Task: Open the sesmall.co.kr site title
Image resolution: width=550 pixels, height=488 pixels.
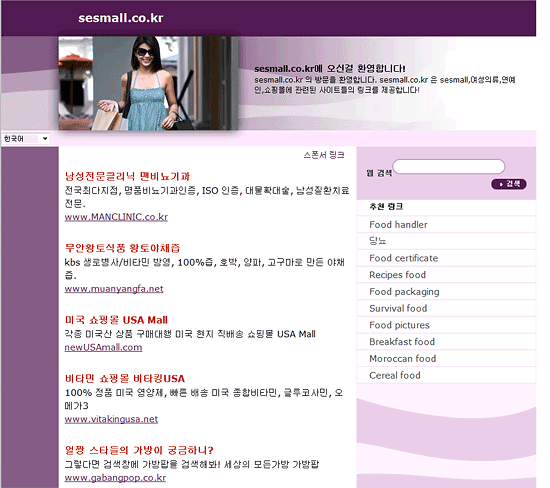Action: 121,18
